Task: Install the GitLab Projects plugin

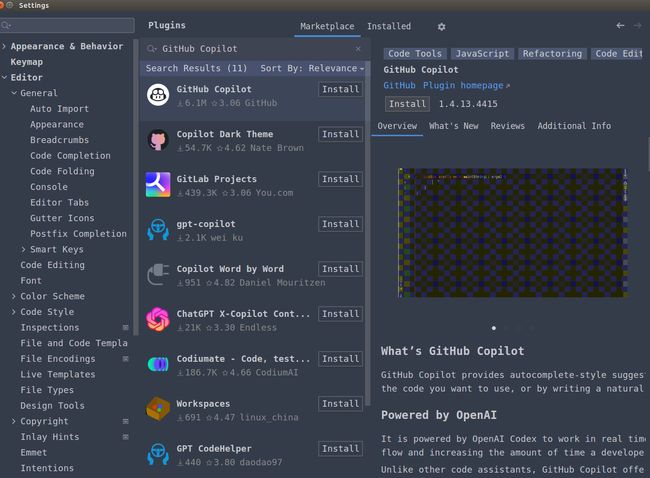Action: pyautogui.click(x=340, y=179)
